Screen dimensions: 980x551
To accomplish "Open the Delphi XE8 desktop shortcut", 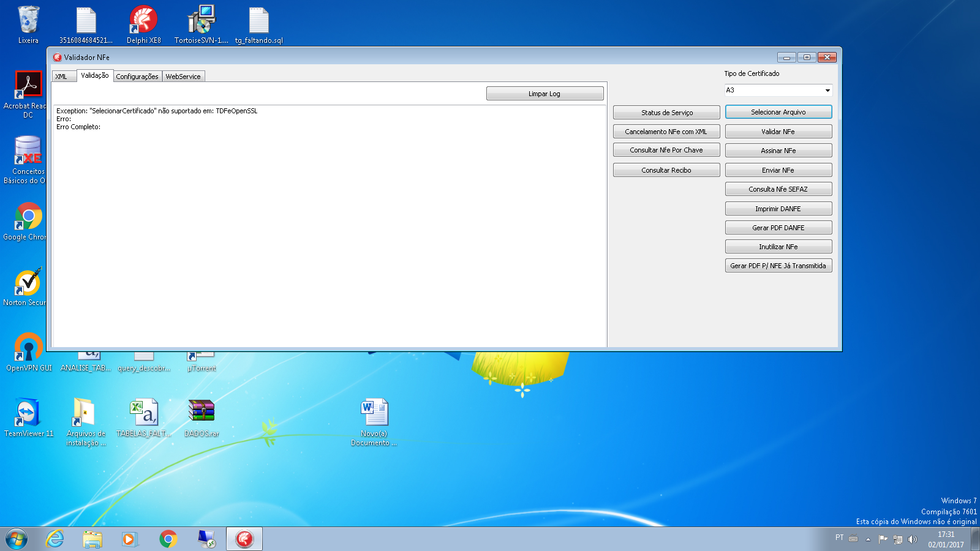I will click(x=143, y=24).
